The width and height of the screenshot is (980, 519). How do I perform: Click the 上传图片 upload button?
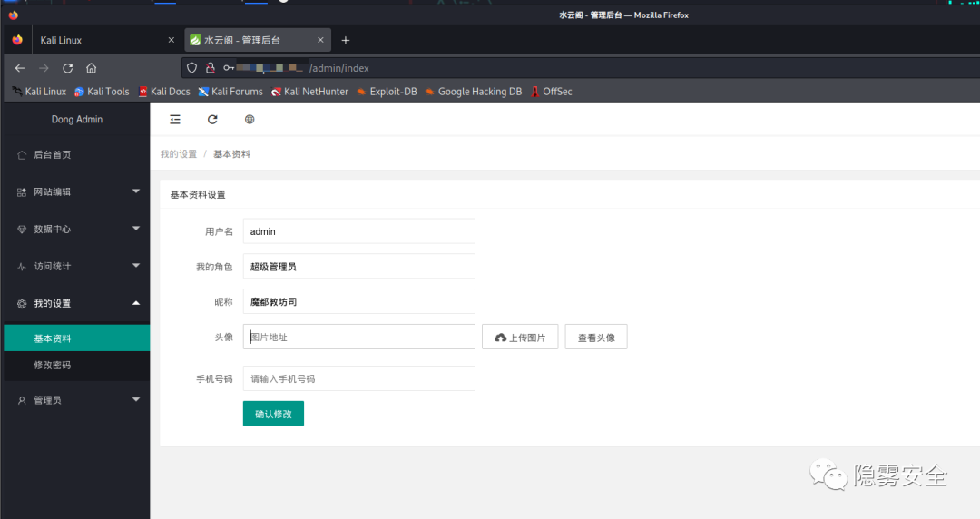520,337
